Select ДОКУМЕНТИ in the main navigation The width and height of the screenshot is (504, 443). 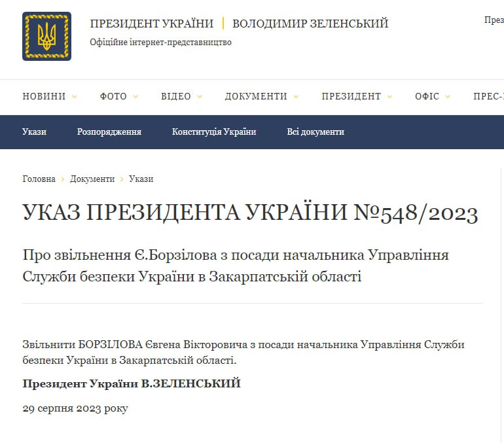pyautogui.click(x=256, y=96)
